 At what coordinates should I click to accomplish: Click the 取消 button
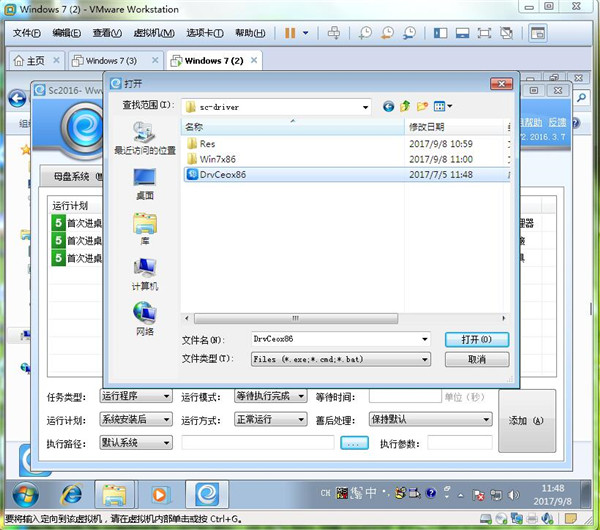click(x=477, y=359)
